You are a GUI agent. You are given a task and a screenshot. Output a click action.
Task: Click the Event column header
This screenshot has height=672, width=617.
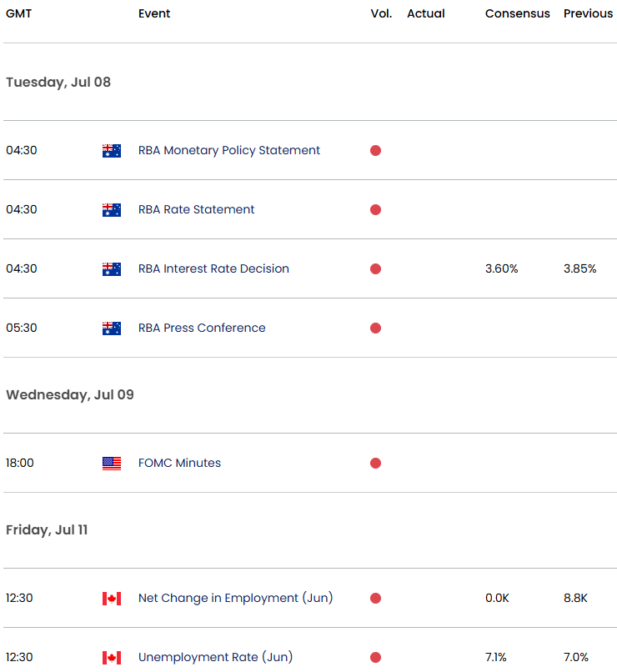155,14
